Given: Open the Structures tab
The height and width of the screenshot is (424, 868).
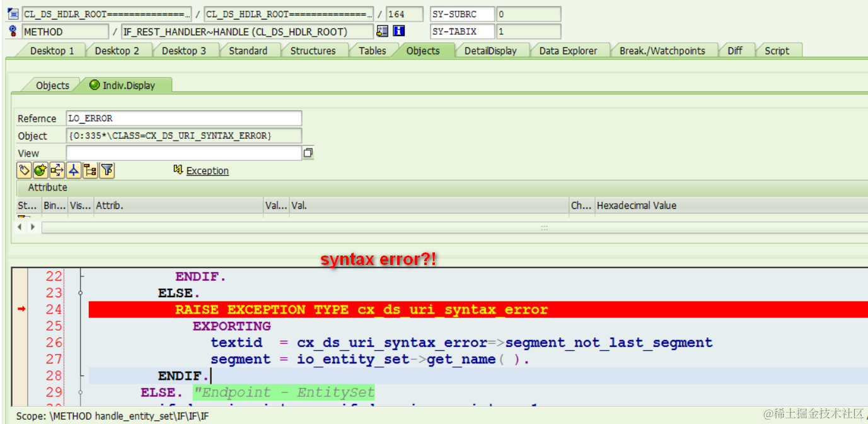Looking at the screenshot, I should pos(313,50).
